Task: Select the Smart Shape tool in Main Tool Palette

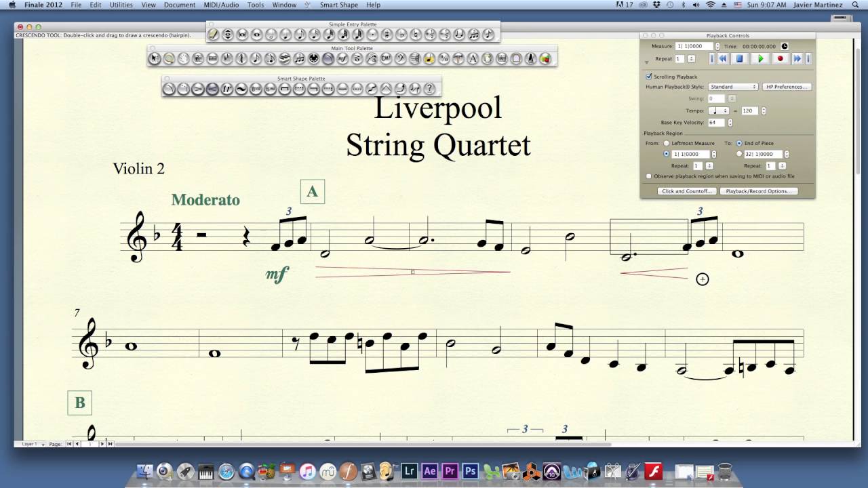Action: pyautogui.click(x=328, y=59)
